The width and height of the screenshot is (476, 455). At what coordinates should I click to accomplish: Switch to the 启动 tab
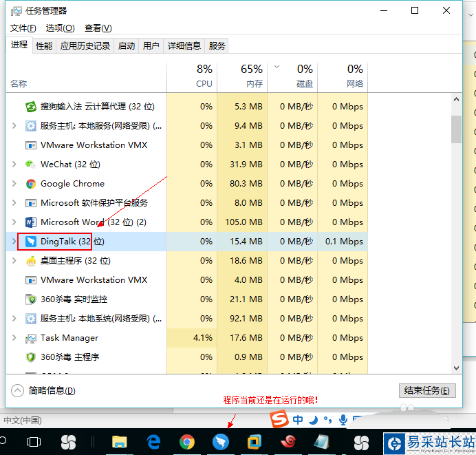click(x=127, y=46)
